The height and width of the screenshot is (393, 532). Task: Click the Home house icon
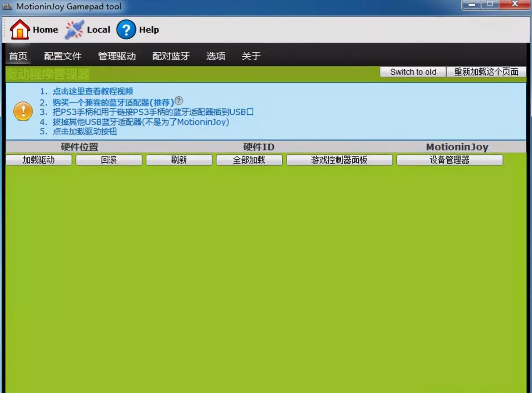20,29
